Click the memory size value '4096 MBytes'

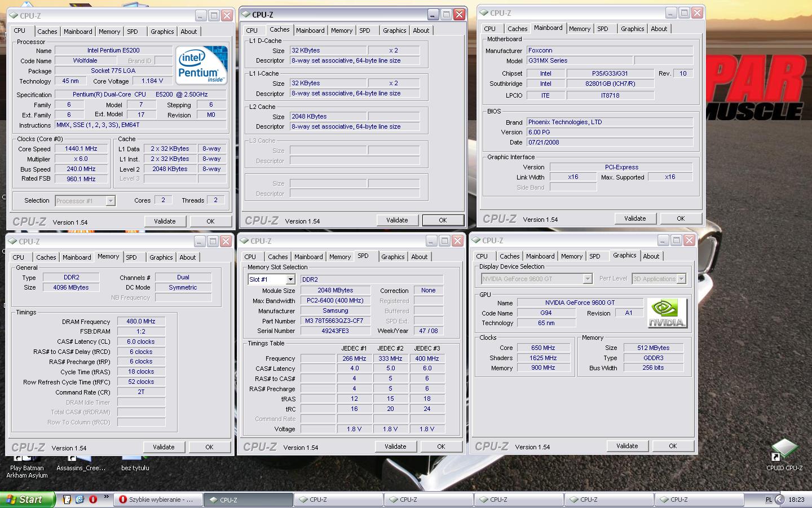tap(71, 287)
